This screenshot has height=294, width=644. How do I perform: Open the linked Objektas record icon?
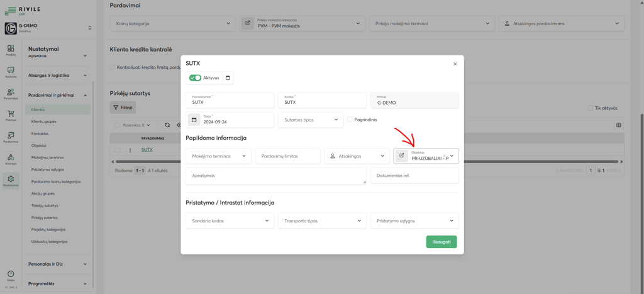point(401,155)
